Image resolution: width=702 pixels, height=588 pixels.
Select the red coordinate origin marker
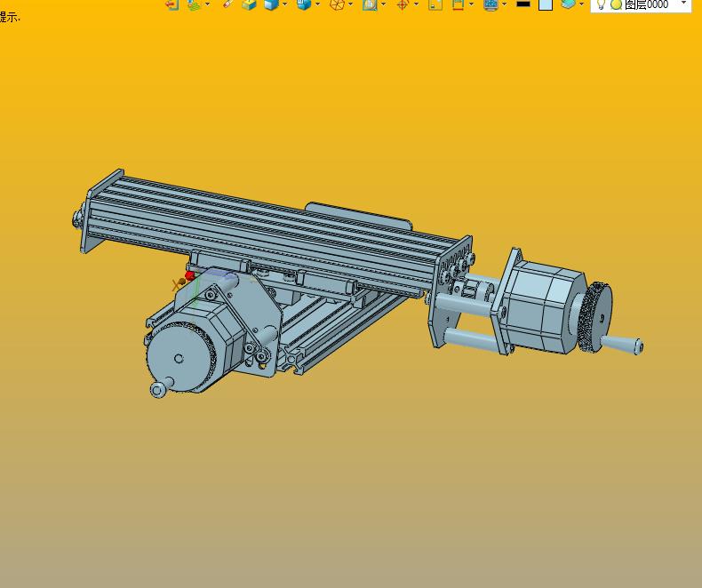pyautogui.click(x=189, y=275)
